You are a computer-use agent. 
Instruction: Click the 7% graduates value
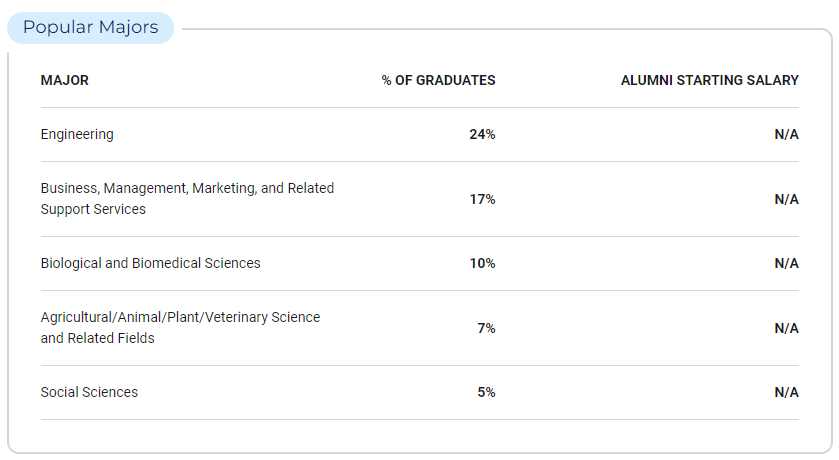(486, 328)
